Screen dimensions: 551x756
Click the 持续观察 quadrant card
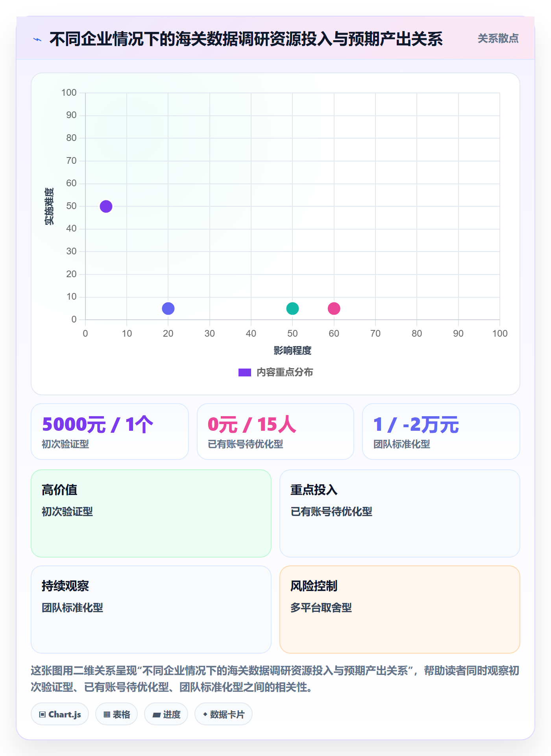pos(151,610)
